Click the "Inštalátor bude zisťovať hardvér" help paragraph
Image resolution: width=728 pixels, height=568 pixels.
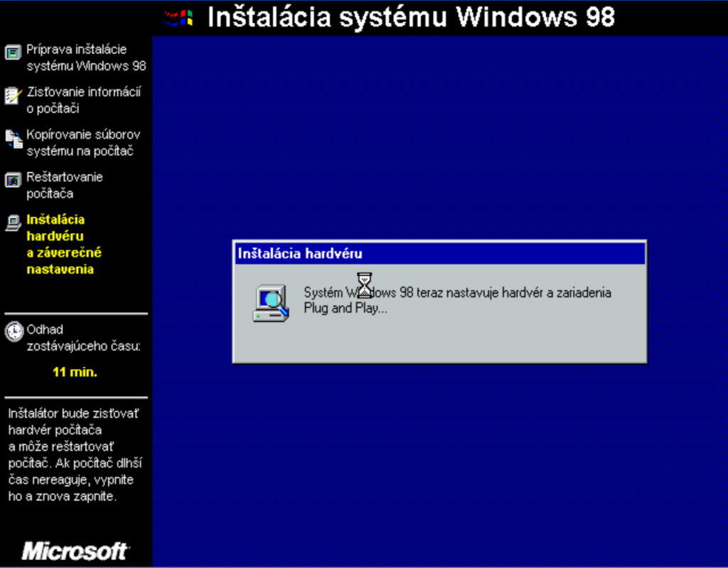[x=75, y=455]
